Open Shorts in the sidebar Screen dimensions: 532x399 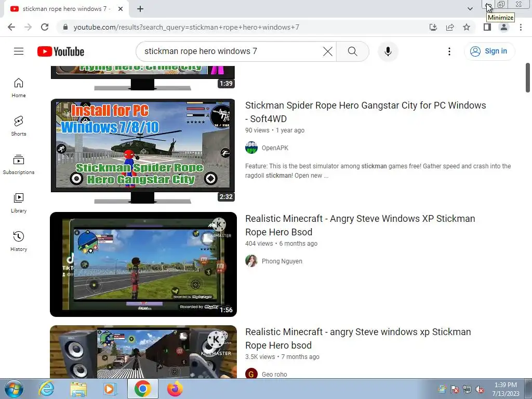(x=19, y=126)
